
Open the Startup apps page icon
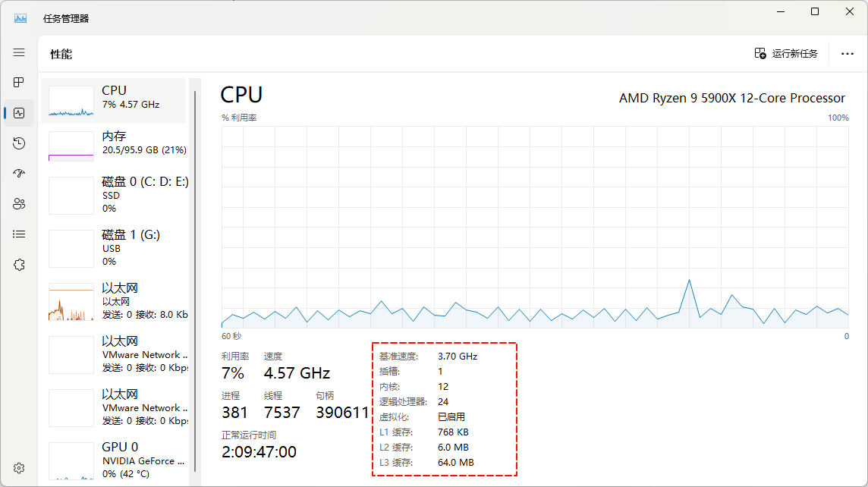click(x=19, y=174)
